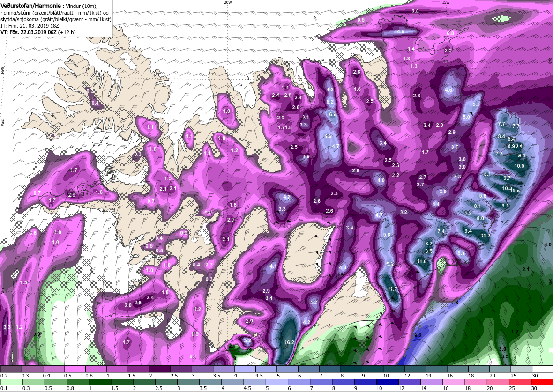553x392 pixels.
Task: Click the 9.2 value in the blue rain area
Action: click(418, 335)
